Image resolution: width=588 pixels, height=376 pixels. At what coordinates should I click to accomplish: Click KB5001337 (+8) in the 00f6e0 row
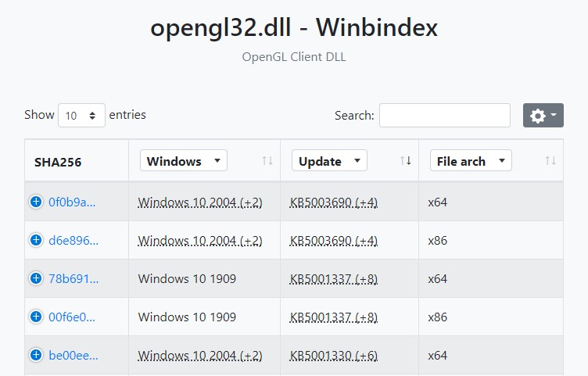tap(333, 317)
